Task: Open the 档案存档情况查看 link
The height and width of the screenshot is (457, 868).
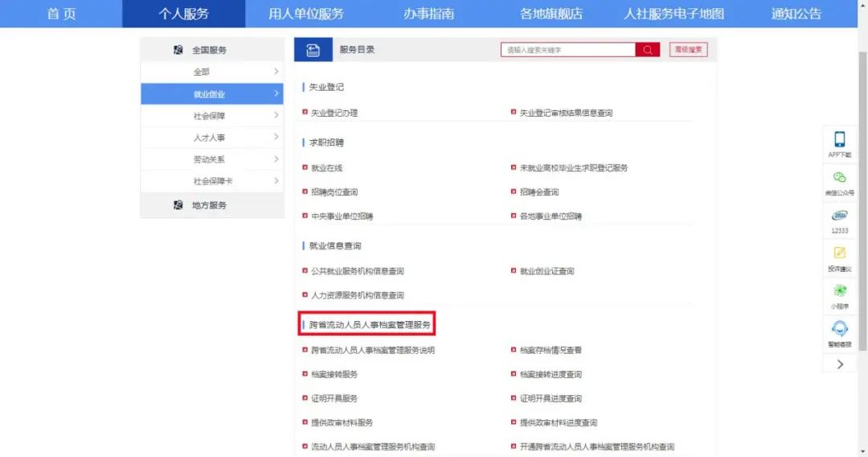Action: (551, 350)
